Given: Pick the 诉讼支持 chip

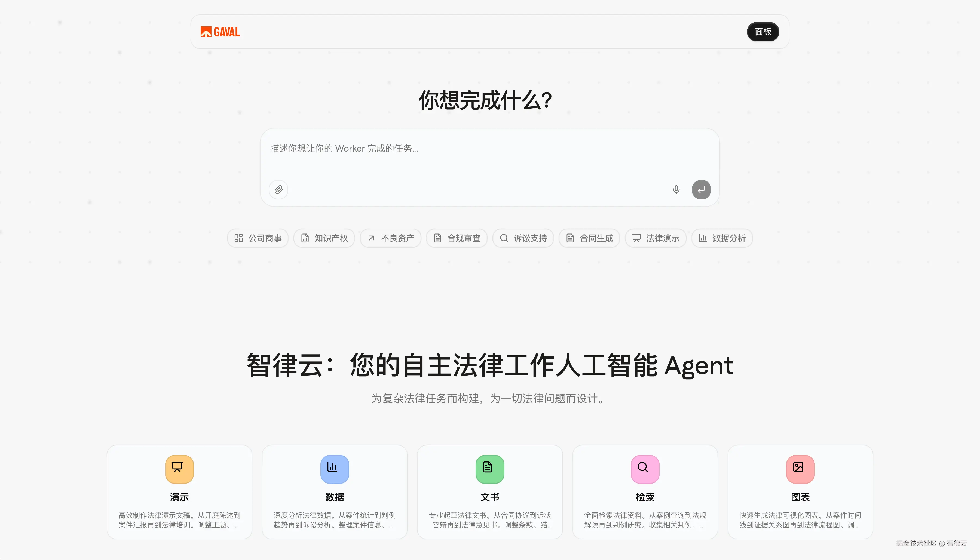Looking at the screenshot, I should (523, 238).
